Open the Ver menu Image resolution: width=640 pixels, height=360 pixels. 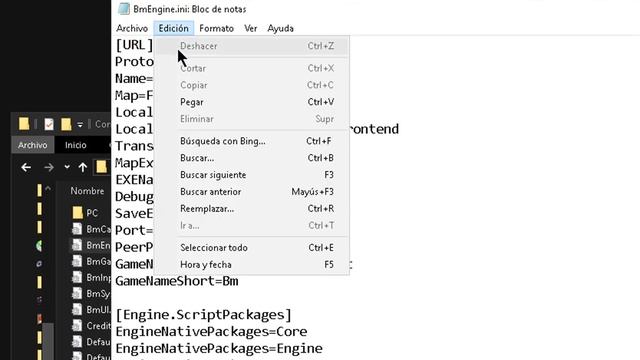click(251, 28)
